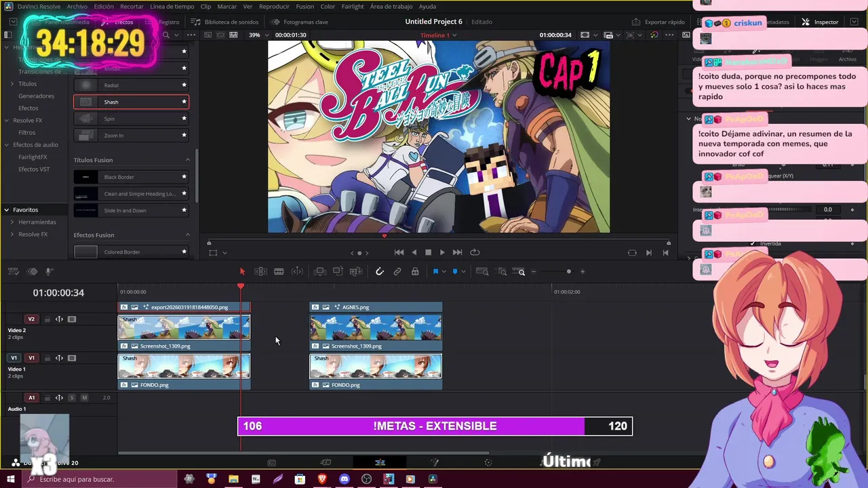This screenshot has height=488, width=868.
Task: Solo the A1 audio track
Action: [71, 398]
